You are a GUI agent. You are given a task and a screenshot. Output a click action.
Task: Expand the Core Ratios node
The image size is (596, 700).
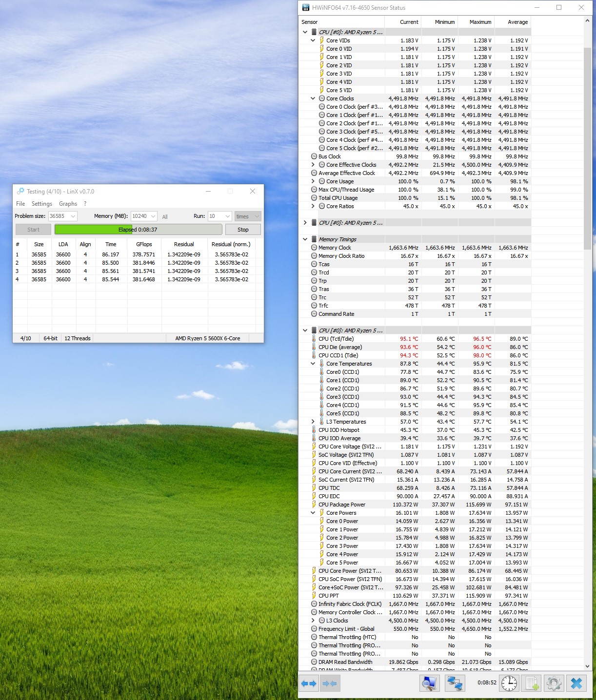(x=313, y=206)
